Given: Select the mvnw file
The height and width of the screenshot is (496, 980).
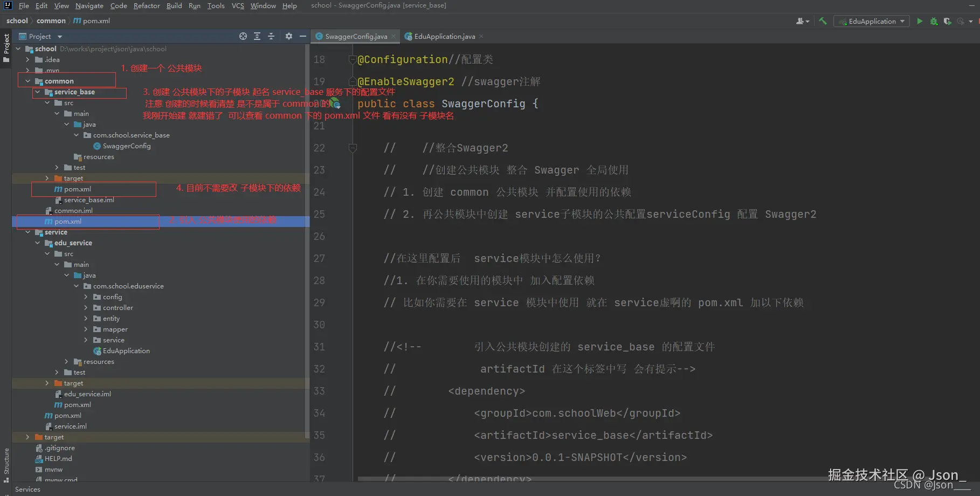Looking at the screenshot, I should tap(49, 470).
